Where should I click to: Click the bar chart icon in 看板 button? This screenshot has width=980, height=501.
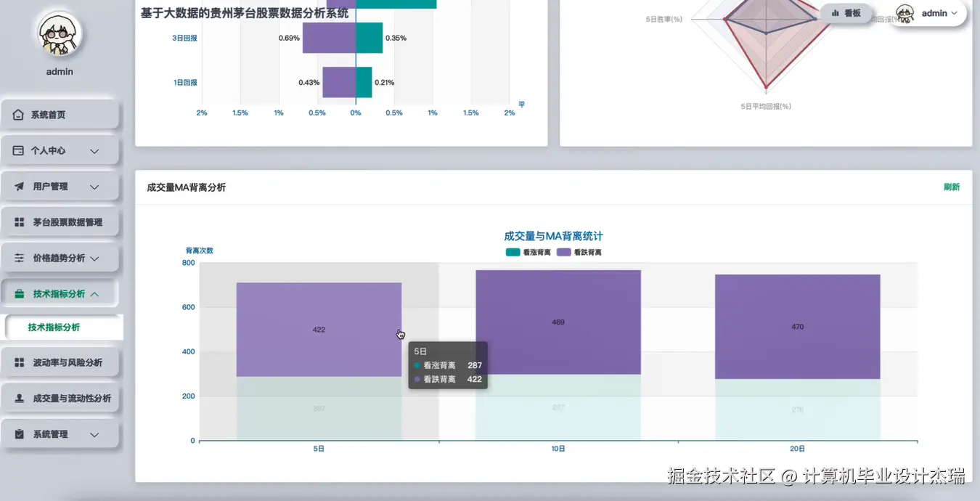836,13
